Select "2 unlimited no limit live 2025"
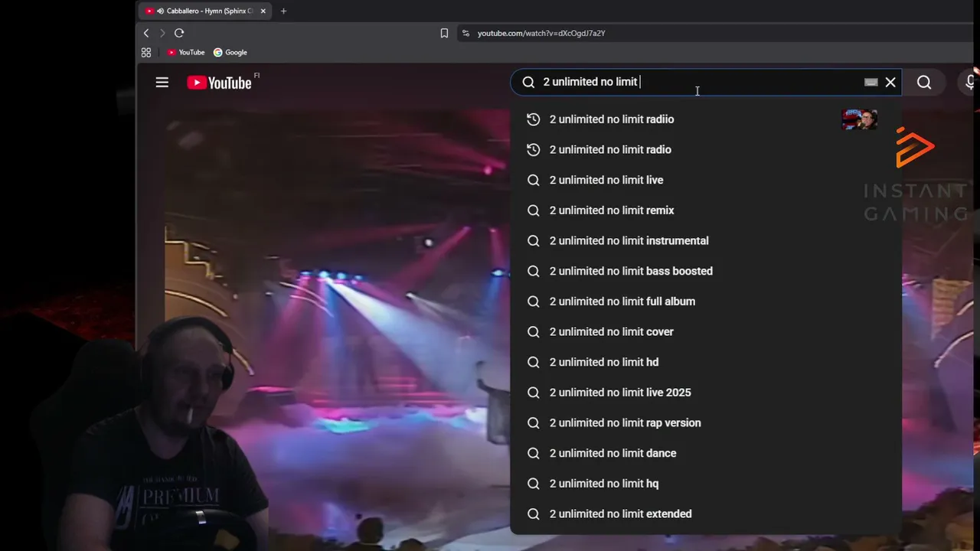The width and height of the screenshot is (980, 551). [x=706, y=393]
